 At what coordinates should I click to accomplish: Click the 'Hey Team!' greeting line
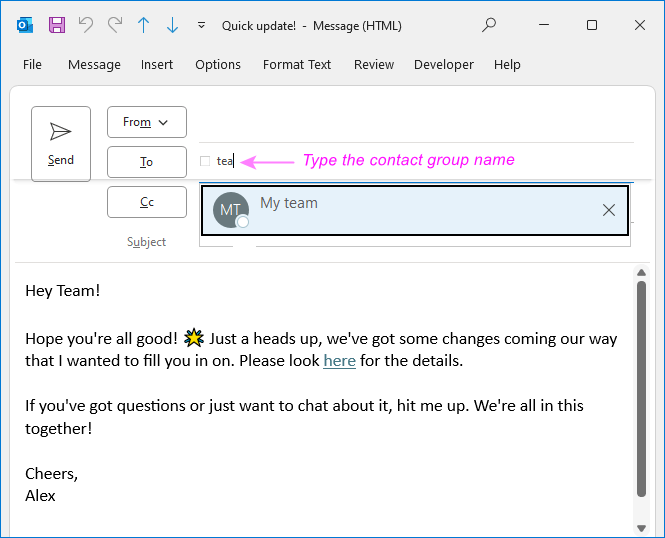click(63, 291)
